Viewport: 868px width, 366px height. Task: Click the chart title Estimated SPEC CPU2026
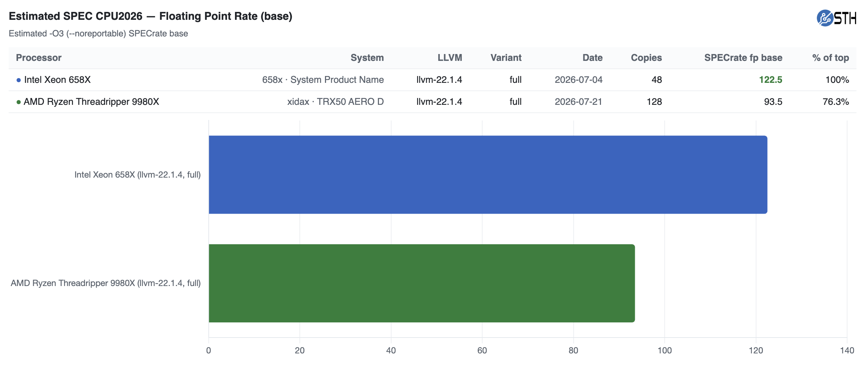point(150,16)
